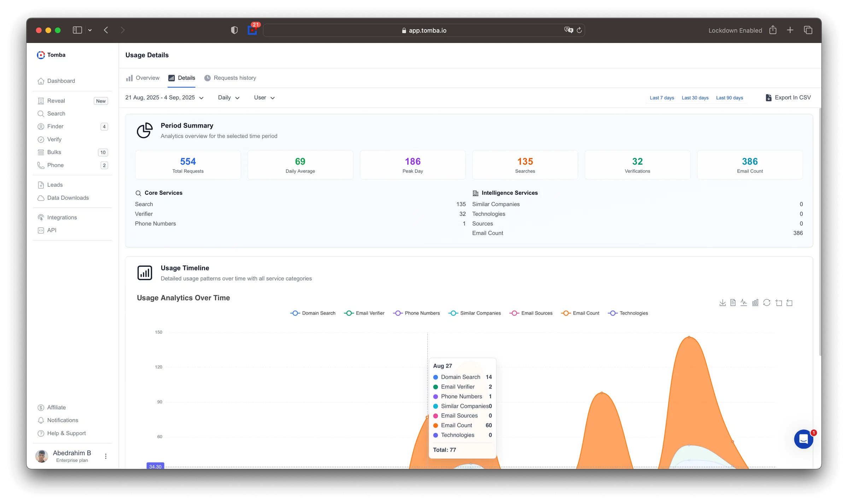Switch the chart to bar type
Viewport: 848px width, 504px height.
pyautogui.click(x=755, y=303)
